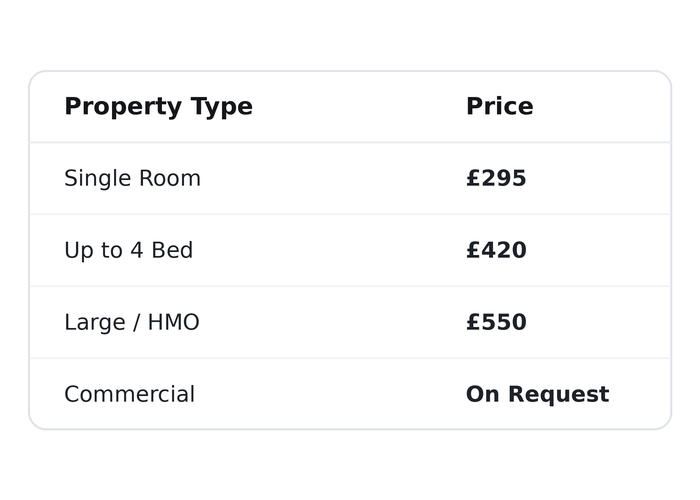Click the £550 price value

(496, 322)
